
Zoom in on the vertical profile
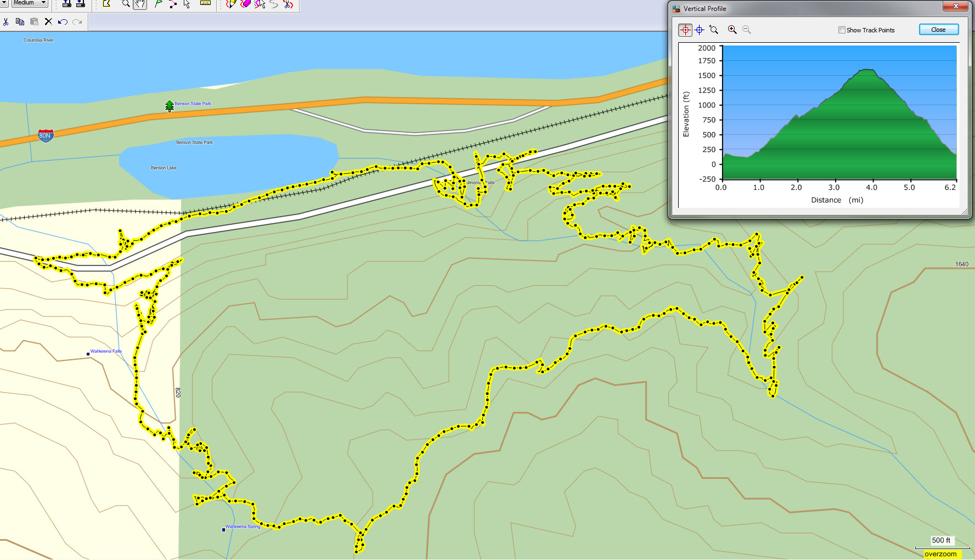coord(732,30)
